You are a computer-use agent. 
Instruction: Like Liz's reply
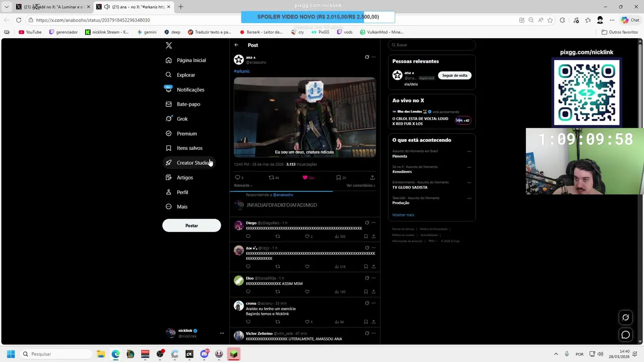coord(307,266)
